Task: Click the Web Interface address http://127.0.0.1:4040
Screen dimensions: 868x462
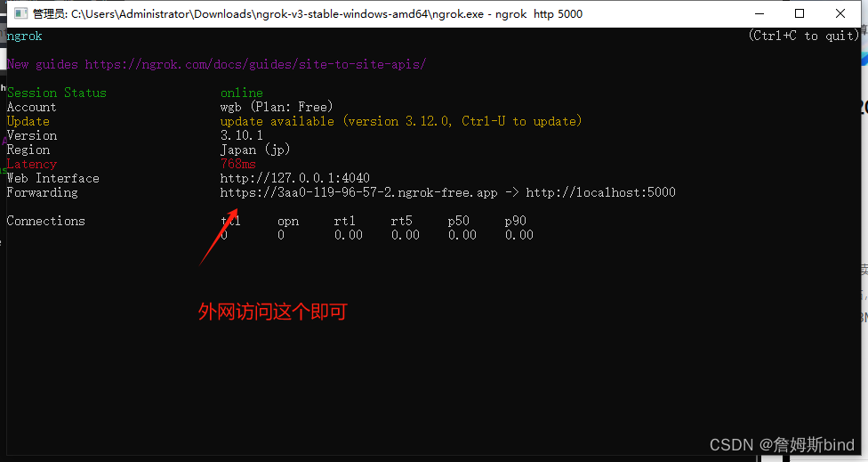Action: (294, 178)
